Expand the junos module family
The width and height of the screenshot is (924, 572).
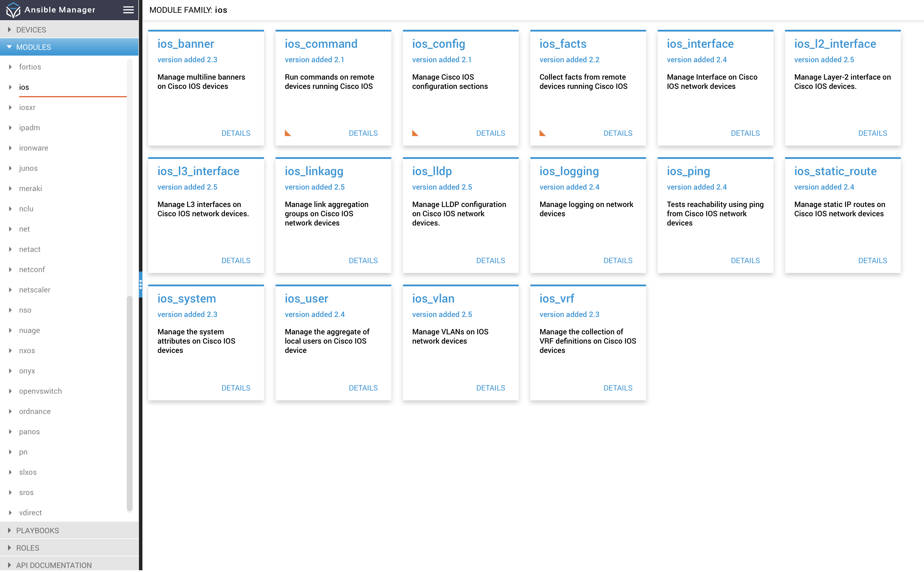28,168
